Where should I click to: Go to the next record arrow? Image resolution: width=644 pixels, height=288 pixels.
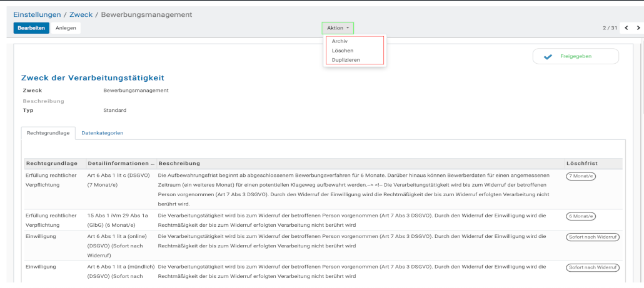638,28
